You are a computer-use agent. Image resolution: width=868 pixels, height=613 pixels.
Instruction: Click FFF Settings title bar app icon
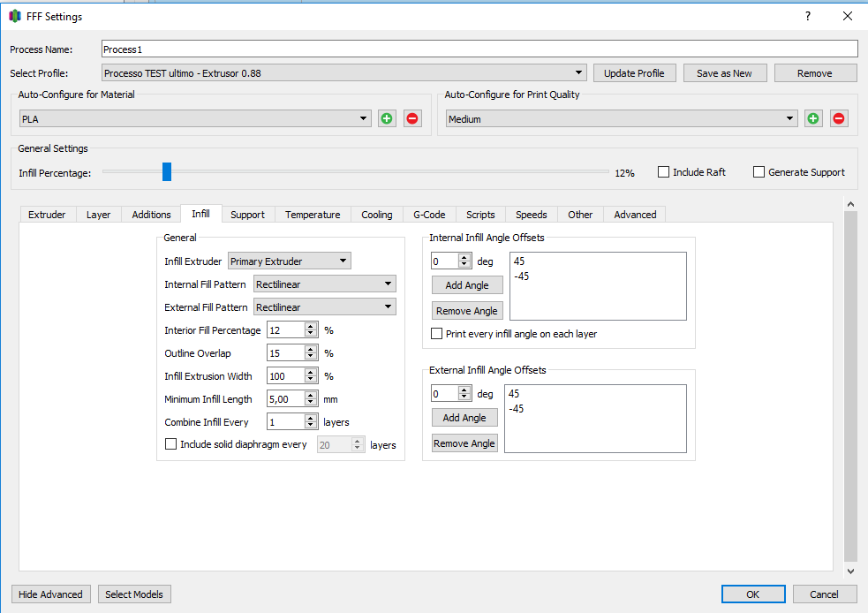tap(14, 17)
